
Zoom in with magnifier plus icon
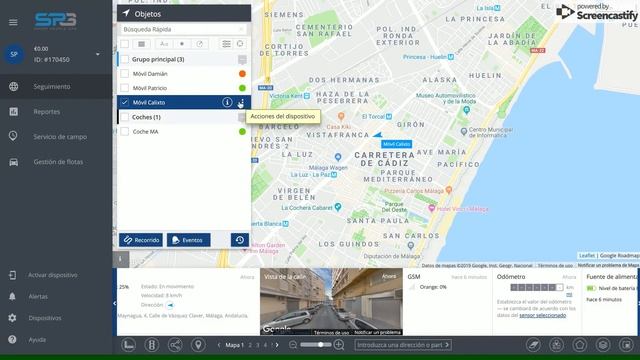[339, 345]
